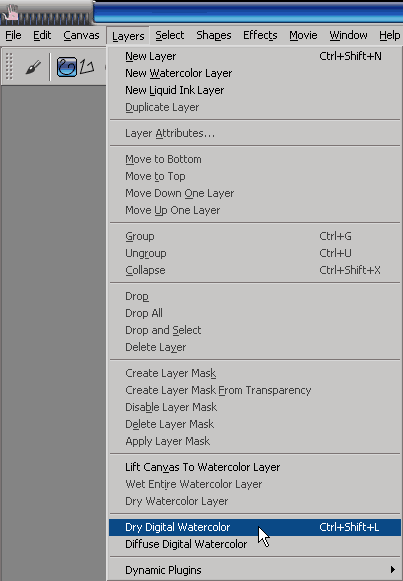The width and height of the screenshot is (403, 581).
Task: Click the freehand strokes wave icon
Action: (67, 67)
